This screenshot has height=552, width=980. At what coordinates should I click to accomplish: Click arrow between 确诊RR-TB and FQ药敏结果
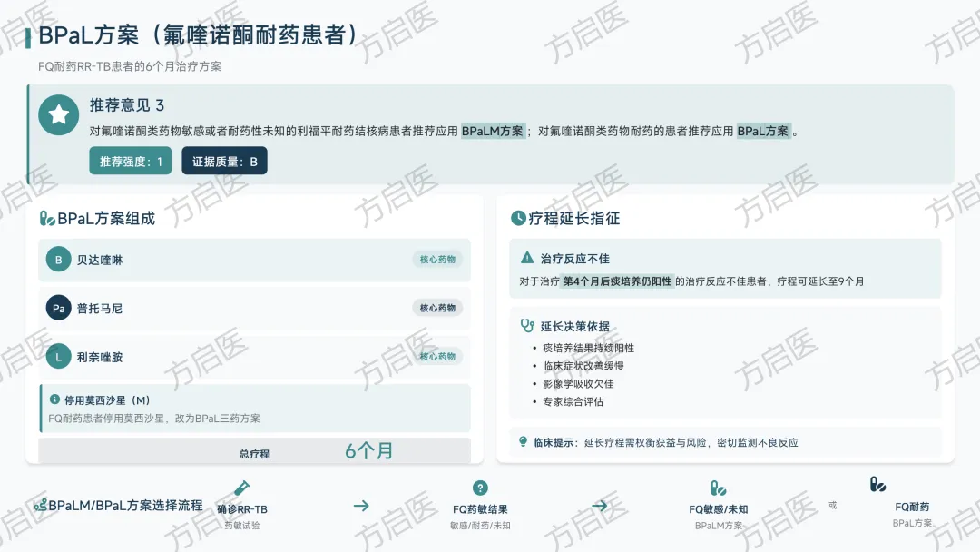click(361, 505)
